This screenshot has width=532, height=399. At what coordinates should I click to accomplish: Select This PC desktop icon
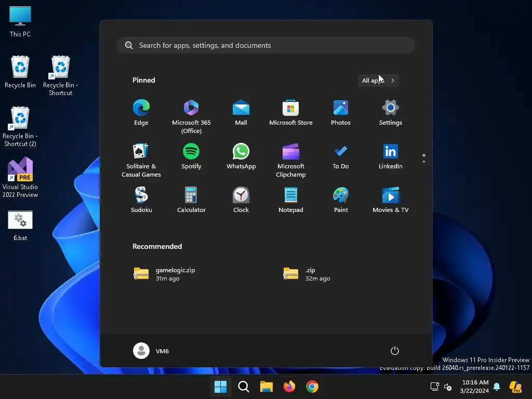tap(20, 21)
